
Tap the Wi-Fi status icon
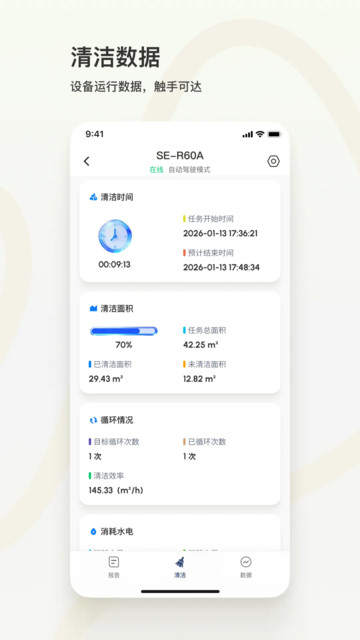coord(260,134)
